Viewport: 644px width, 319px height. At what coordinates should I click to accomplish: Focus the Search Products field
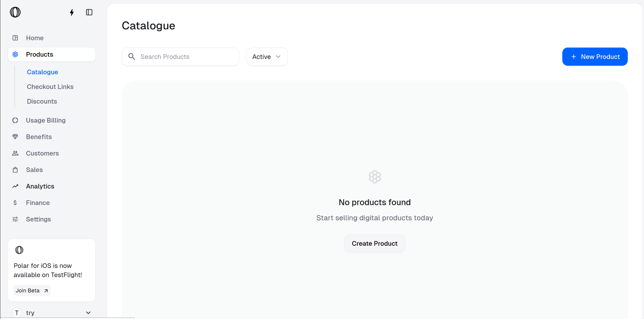point(185,57)
